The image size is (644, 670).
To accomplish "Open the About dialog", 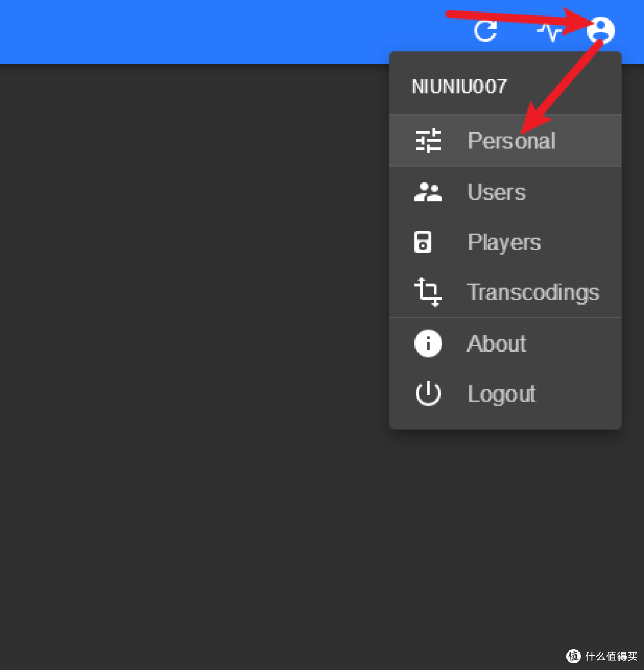I will coord(496,343).
